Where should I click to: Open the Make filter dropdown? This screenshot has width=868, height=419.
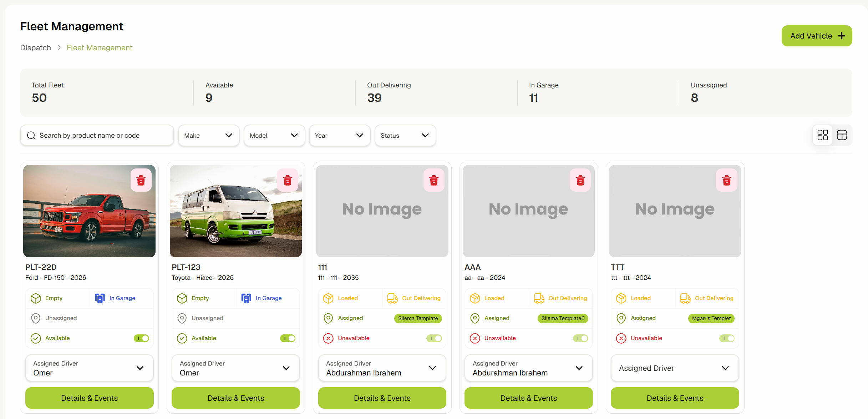click(x=209, y=135)
